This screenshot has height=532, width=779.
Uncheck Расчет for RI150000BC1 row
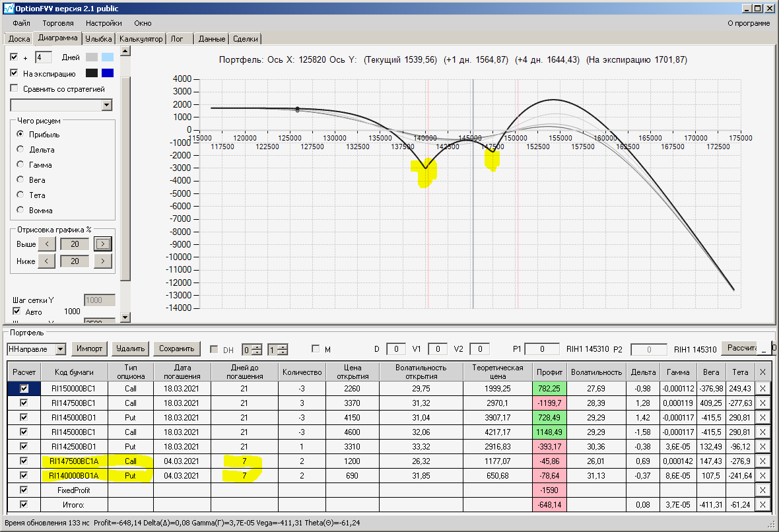(x=24, y=389)
